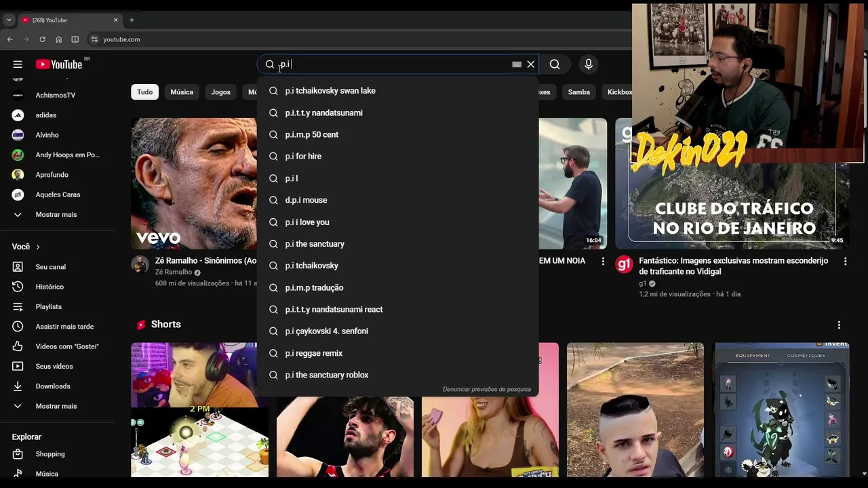The image size is (868, 488).
Task: Choose suggestion "p.i the sanctuary"
Action: pos(398,243)
